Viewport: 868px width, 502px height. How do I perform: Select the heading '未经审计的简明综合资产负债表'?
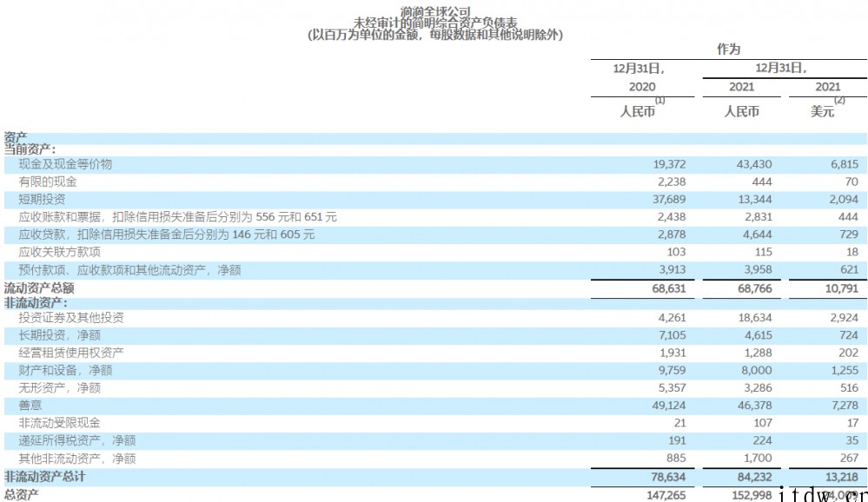(x=435, y=23)
